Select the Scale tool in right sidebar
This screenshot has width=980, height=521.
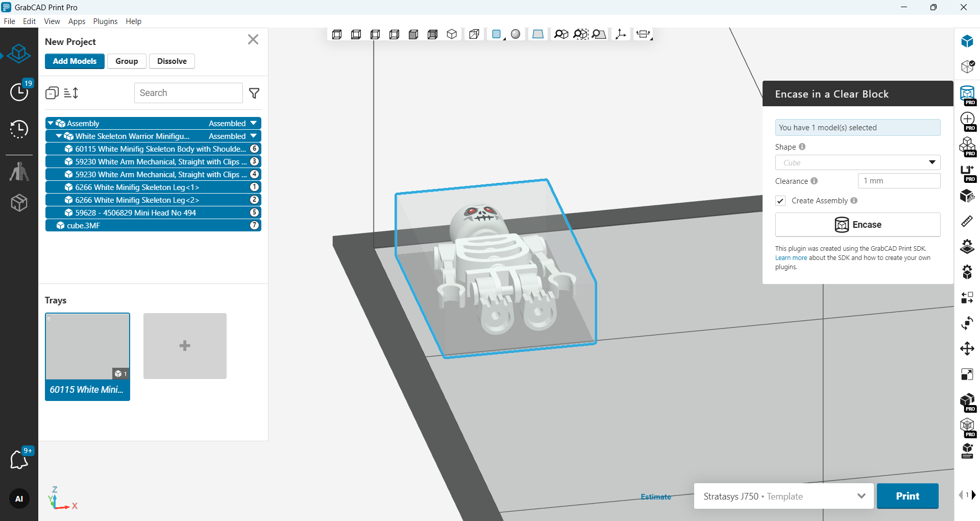(x=967, y=374)
